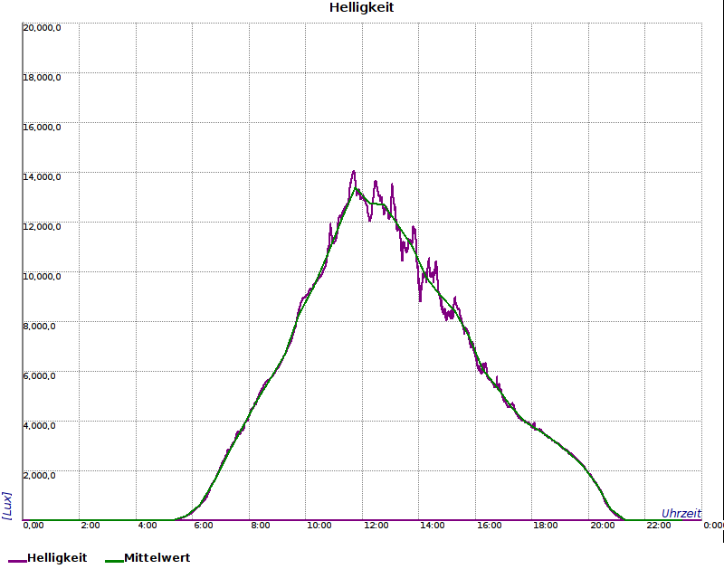Click the 6:00 time axis label
Viewport: 724px width, 588px height.
pyautogui.click(x=203, y=526)
